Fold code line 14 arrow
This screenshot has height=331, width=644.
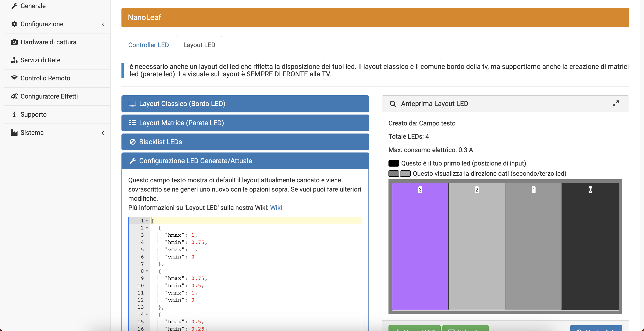tap(147, 315)
